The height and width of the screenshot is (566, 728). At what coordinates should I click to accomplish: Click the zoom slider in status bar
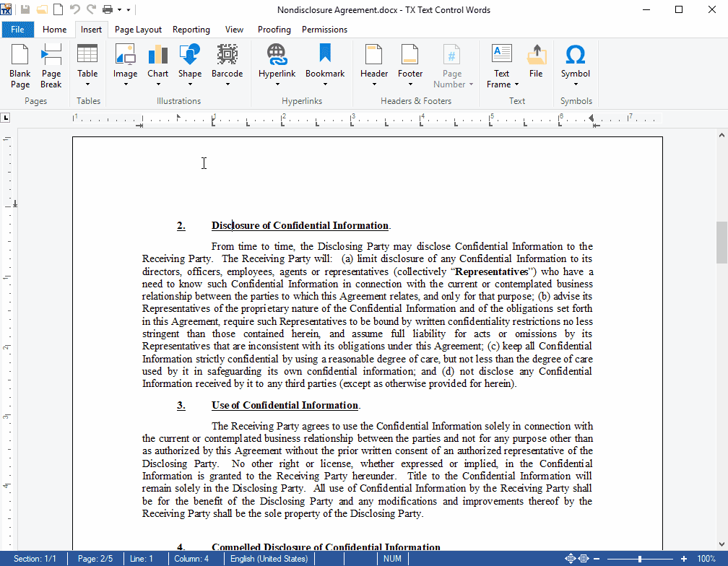click(639, 559)
